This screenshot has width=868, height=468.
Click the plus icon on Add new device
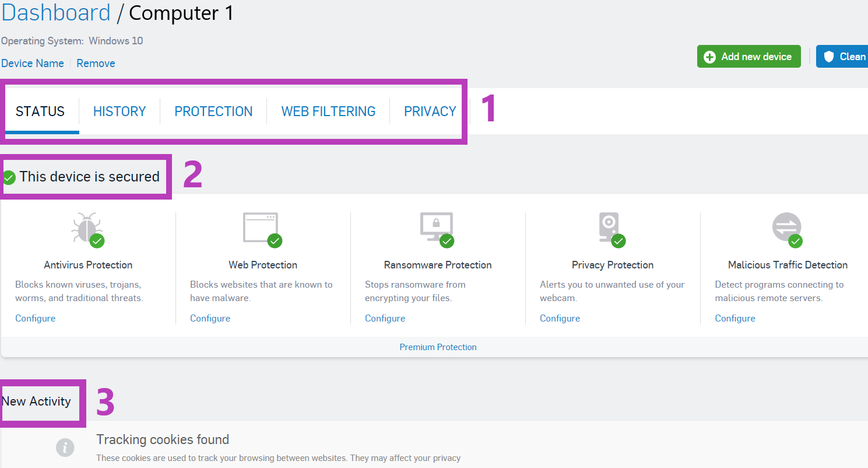(709, 57)
